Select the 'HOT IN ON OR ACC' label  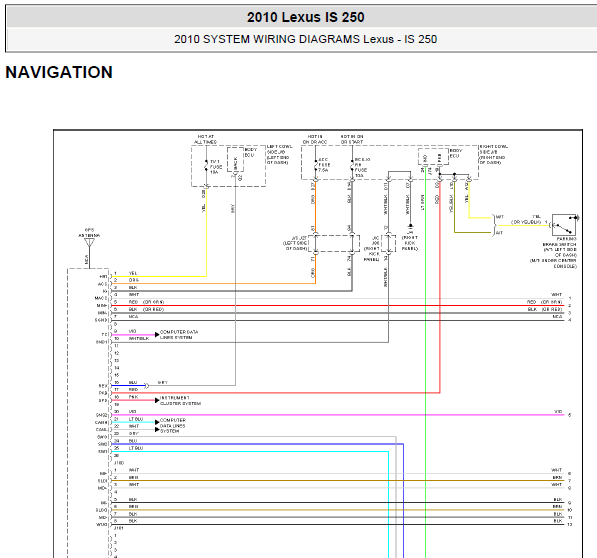[x=315, y=139]
